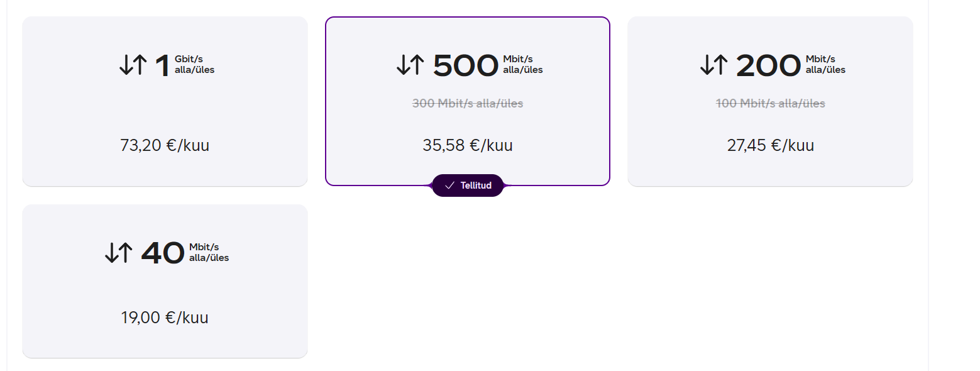Click Gbit/s alla/üles label on first card
This screenshot has width=980, height=371.
[195, 65]
